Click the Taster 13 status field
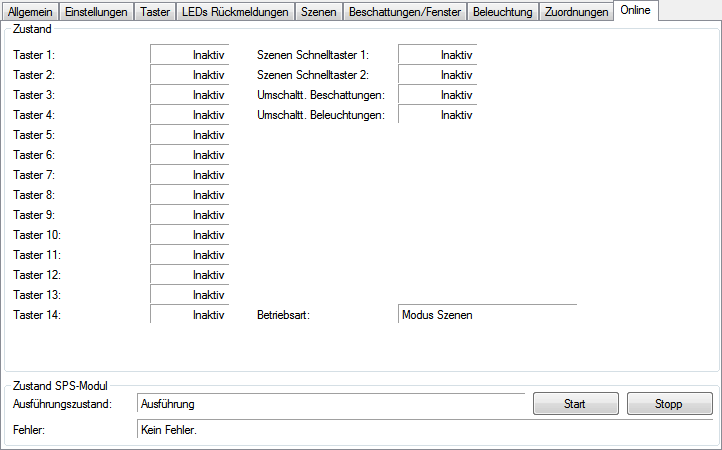The height and width of the screenshot is (450, 722). (190, 294)
